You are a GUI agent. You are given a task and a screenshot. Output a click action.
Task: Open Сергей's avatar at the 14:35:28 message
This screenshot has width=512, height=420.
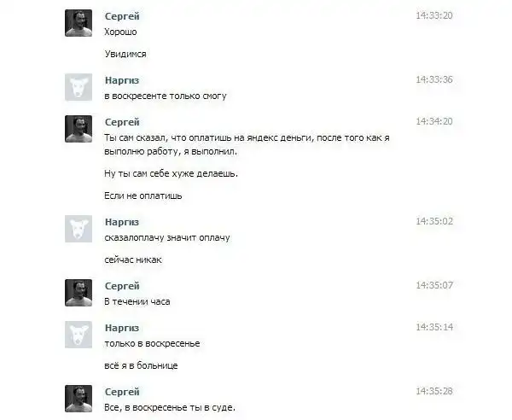[79, 399]
